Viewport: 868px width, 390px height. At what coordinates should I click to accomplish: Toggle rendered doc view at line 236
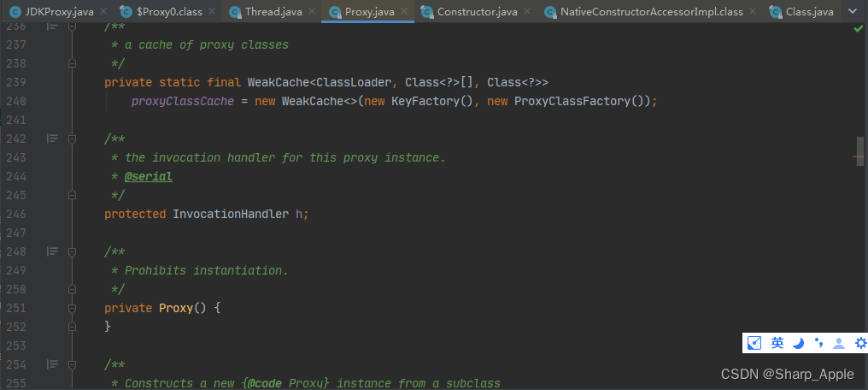[x=53, y=26]
